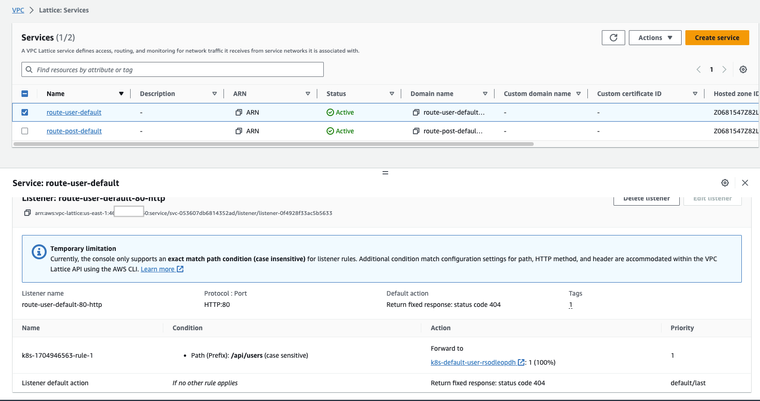
Task: Close the service details panel
Action: tap(745, 183)
